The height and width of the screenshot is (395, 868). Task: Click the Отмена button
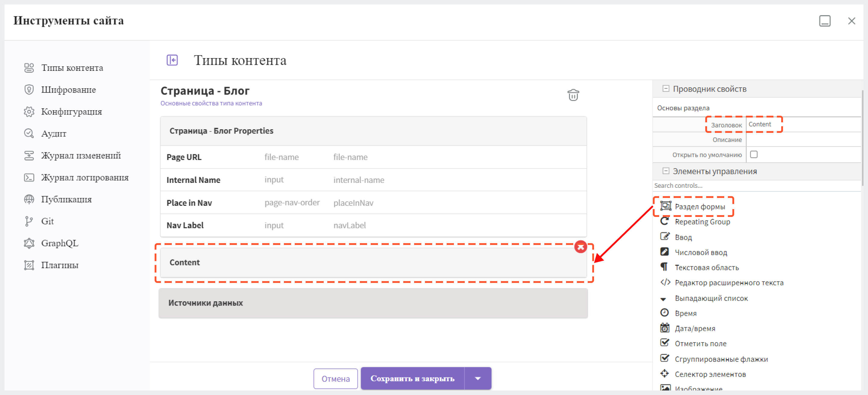pos(335,378)
